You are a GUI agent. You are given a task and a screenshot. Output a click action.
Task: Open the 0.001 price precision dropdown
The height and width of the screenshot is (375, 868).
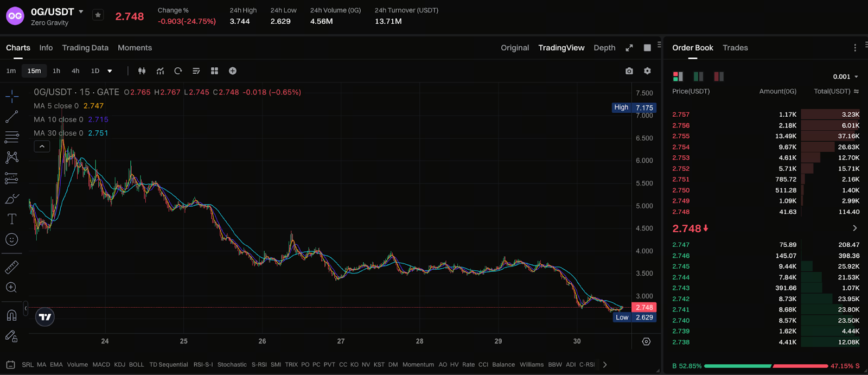tap(846, 77)
